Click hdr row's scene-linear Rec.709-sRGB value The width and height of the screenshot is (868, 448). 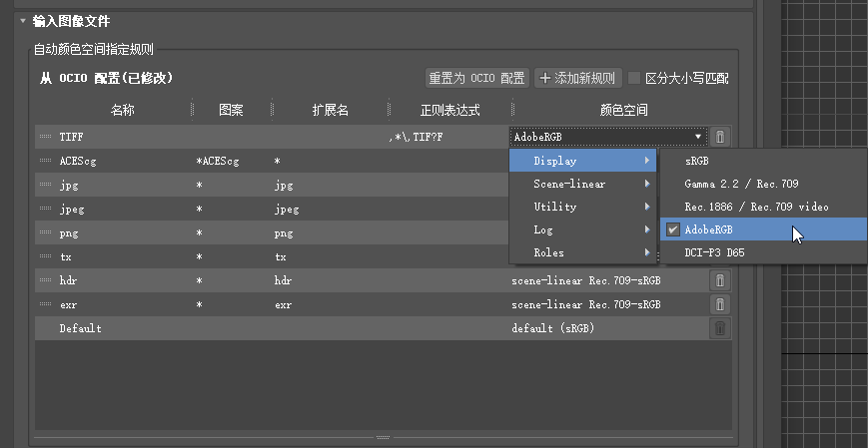586,280
